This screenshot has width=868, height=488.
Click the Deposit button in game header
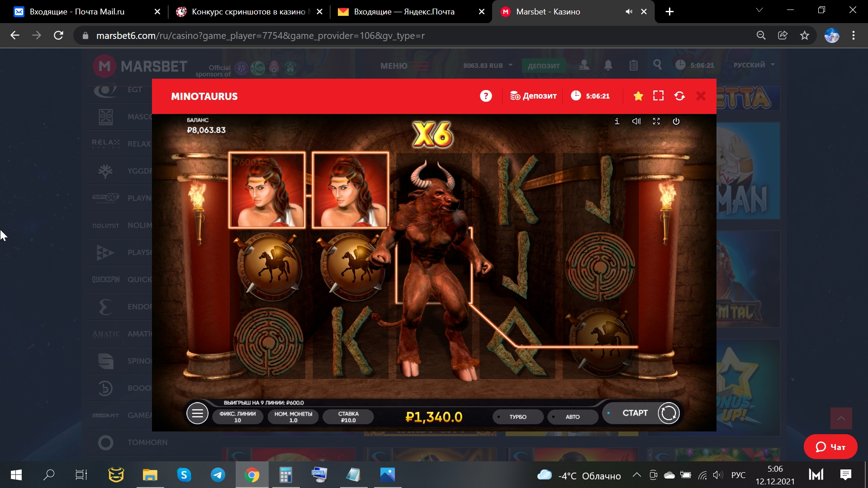534,96
